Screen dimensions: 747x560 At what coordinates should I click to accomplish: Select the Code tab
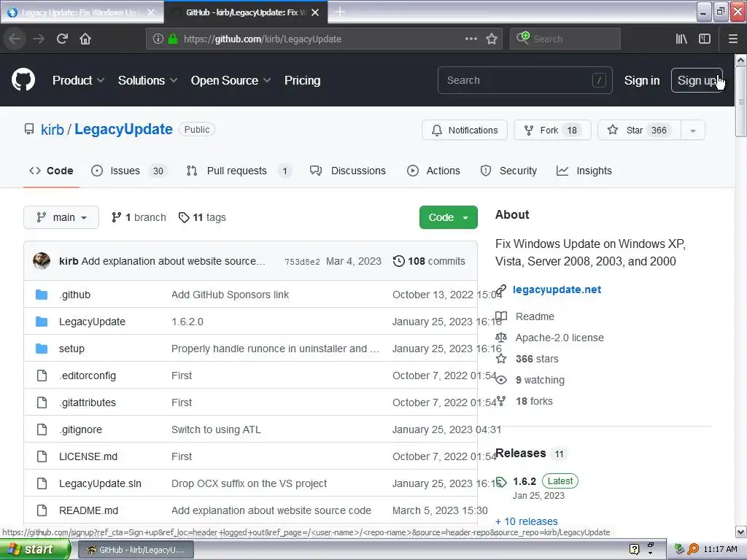point(51,171)
